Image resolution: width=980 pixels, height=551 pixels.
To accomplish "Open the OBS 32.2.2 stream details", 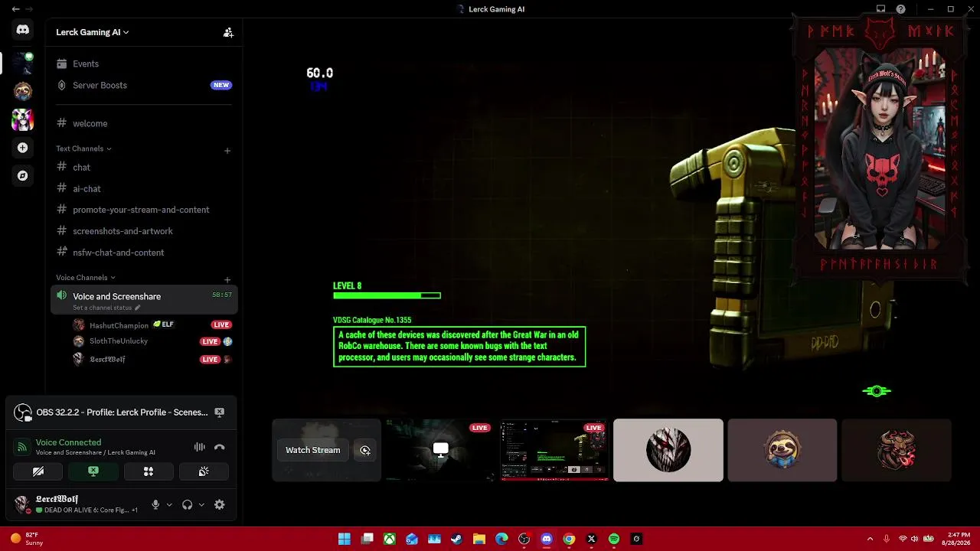I will click(x=122, y=412).
